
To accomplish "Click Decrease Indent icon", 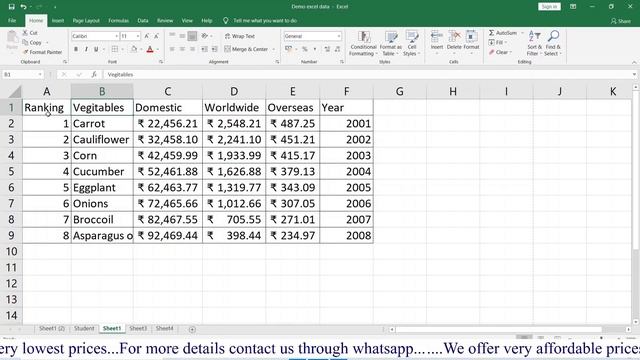I will 204,49.
